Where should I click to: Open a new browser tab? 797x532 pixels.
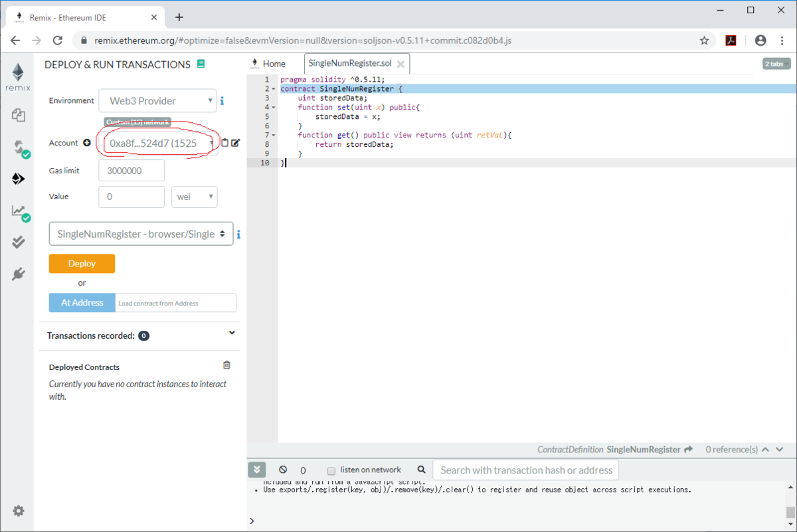point(179,17)
